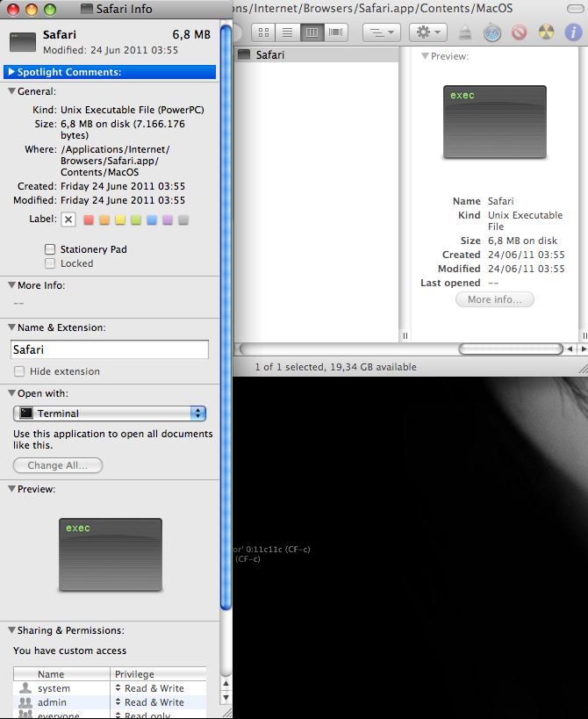
Task: Toggle the Hide extension checkbox
Action: click(x=19, y=371)
